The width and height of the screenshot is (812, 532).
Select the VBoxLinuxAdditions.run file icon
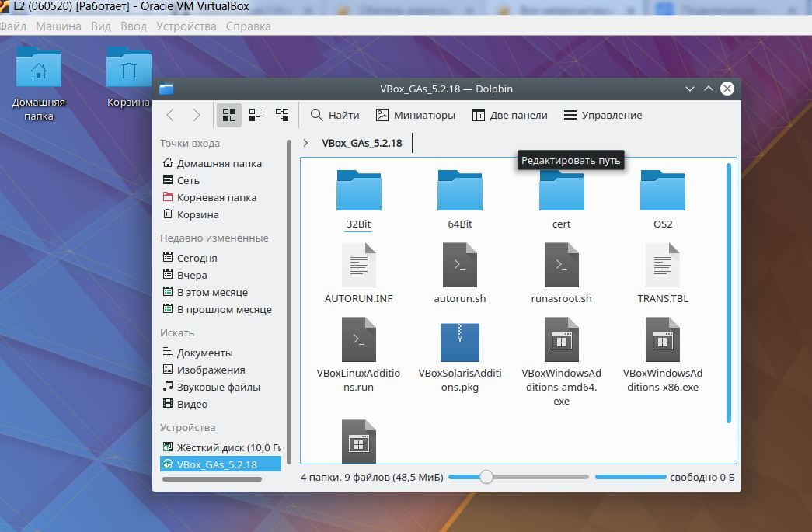(x=358, y=339)
